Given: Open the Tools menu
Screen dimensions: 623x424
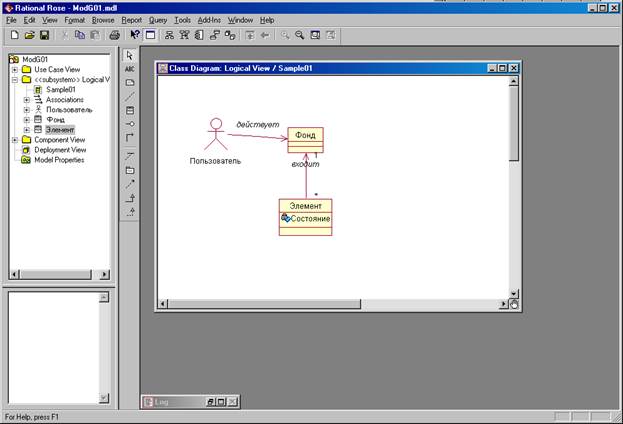Looking at the screenshot, I should (182, 20).
